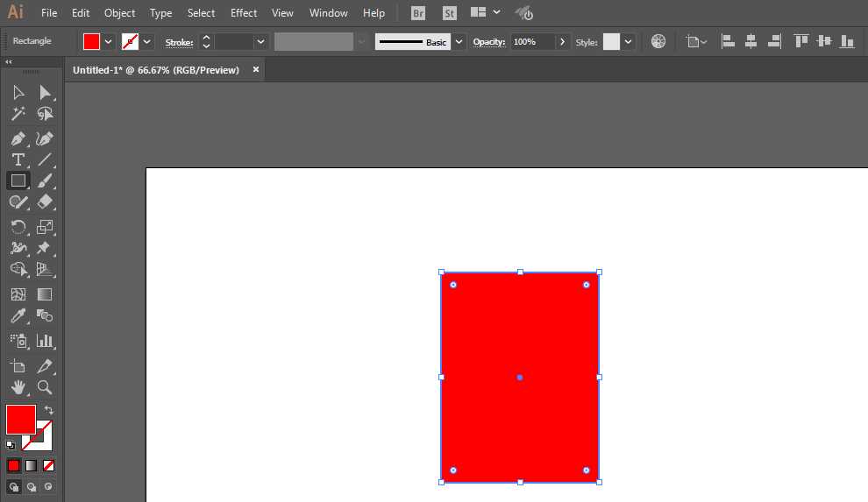Open Adobe Stock (St) button

coord(450,13)
